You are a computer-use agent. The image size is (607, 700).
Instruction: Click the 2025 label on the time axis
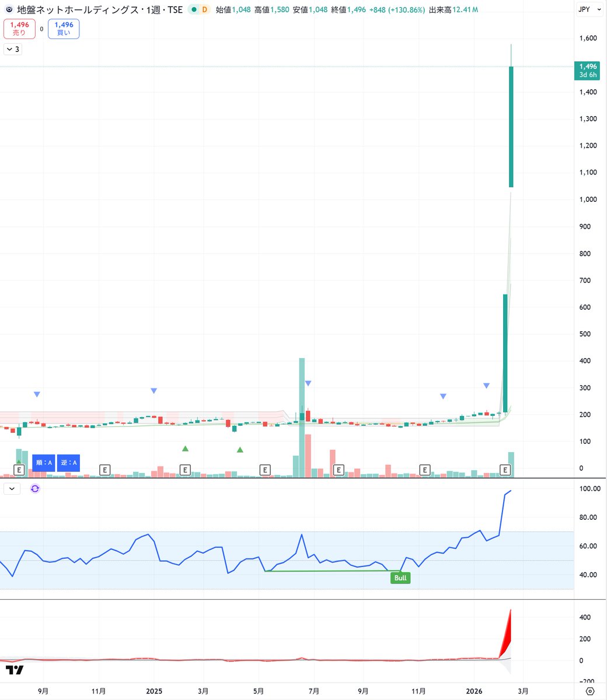tap(154, 691)
